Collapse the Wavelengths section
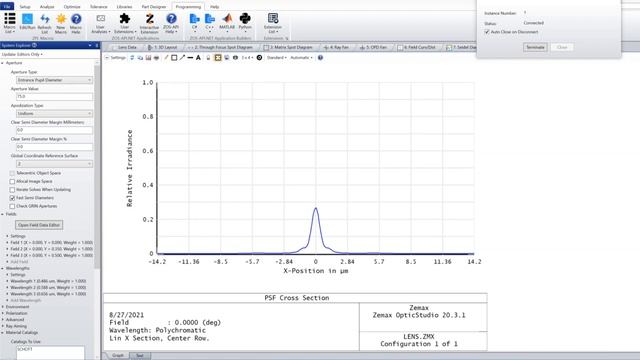The image size is (640, 360). click(x=2, y=269)
